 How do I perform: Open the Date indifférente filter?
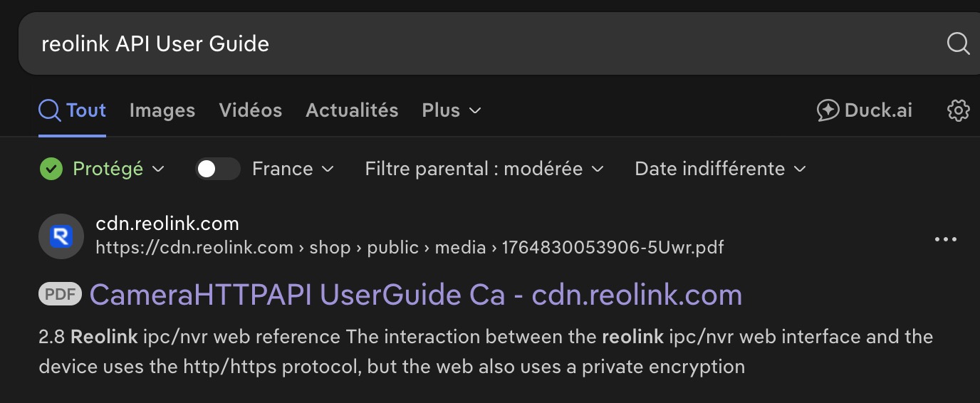tap(719, 169)
